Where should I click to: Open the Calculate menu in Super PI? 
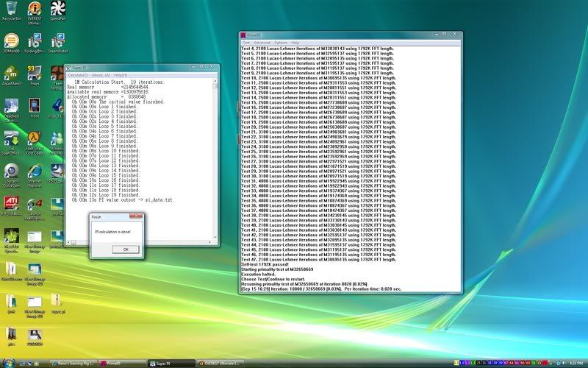pos(78,75)
